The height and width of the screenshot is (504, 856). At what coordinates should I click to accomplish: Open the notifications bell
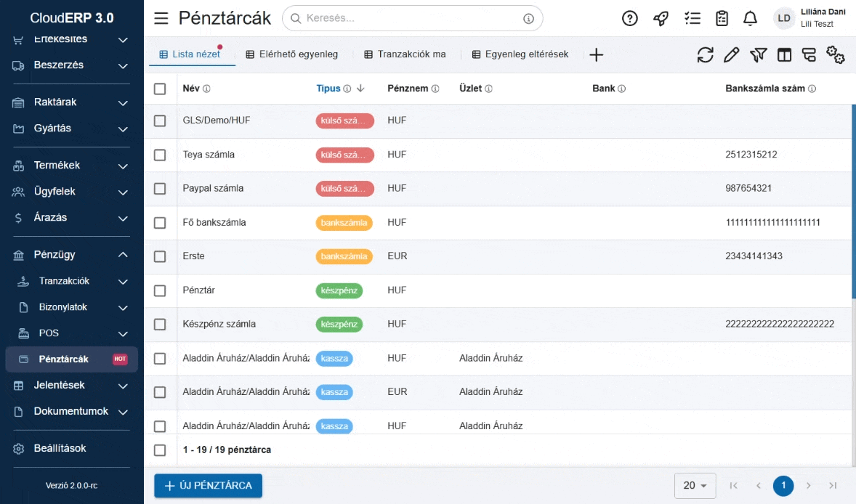750,19
